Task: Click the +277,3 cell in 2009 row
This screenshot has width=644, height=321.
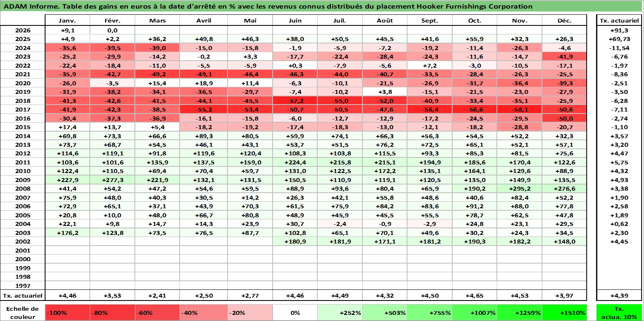Action: [x=112, y=180]
